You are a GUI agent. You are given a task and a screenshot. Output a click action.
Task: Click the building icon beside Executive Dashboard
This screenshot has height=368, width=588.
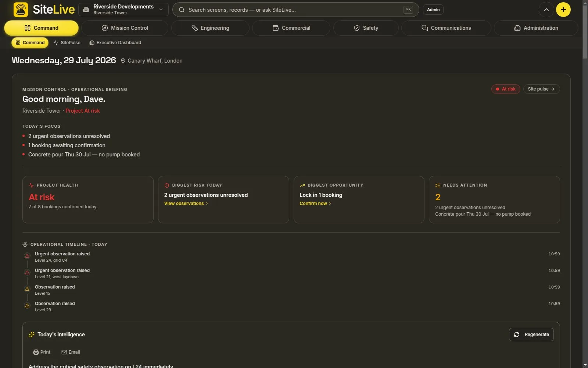[92, 43]
